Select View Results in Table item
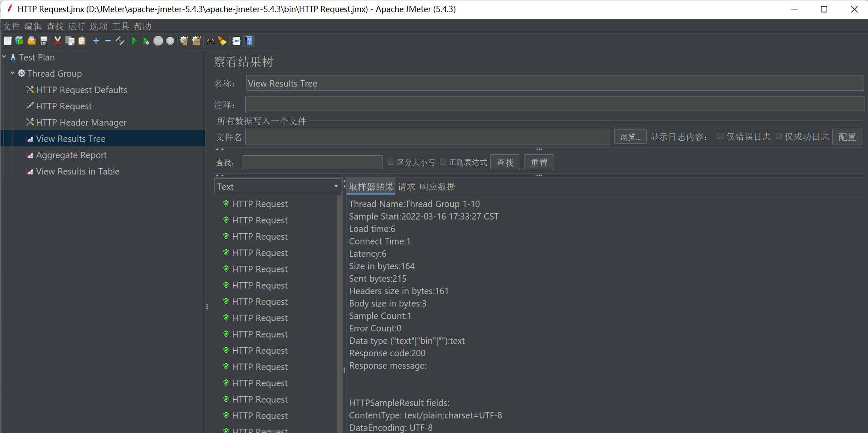Viewport: 868px width, 433px height. pyautogui.click(x=78, y=171)
